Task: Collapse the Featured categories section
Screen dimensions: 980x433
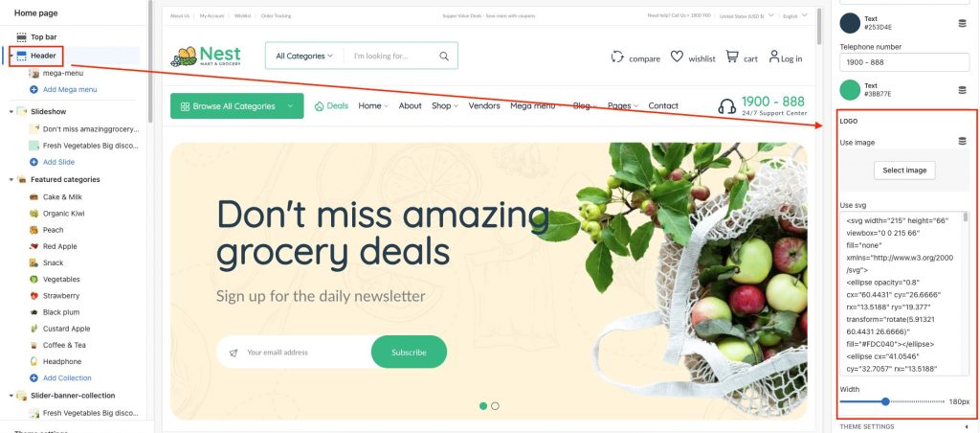Action: click(x=11, y=179)
